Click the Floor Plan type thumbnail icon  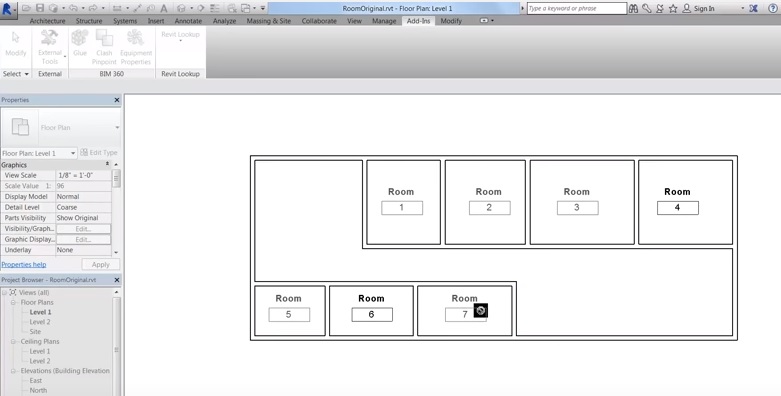click(x=20, y=127)
